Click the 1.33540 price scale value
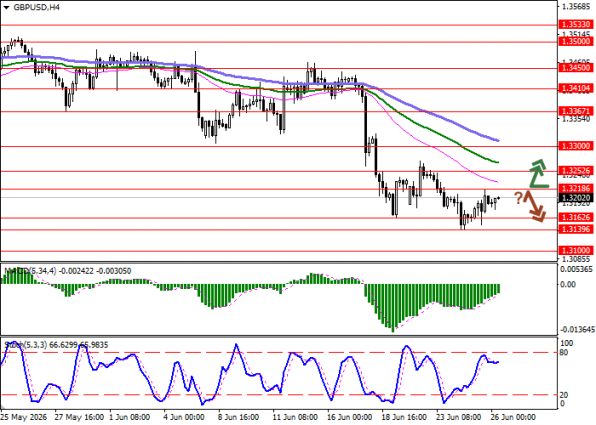596x425 pixels. [576, 119]
